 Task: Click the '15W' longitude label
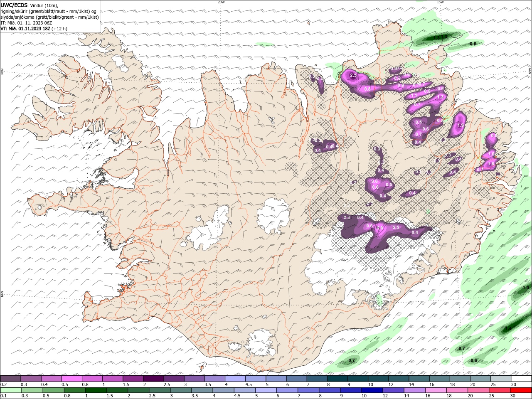point(440,2)
